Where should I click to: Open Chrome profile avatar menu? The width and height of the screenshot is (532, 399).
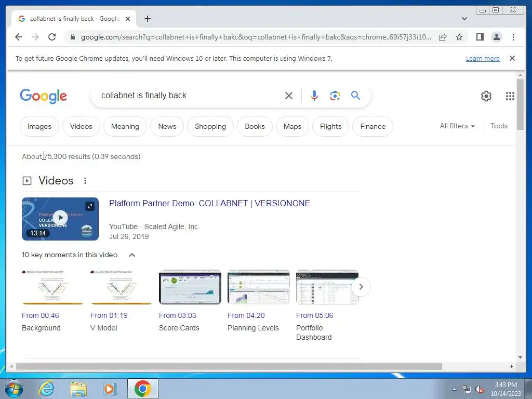(x=496, y=37)
